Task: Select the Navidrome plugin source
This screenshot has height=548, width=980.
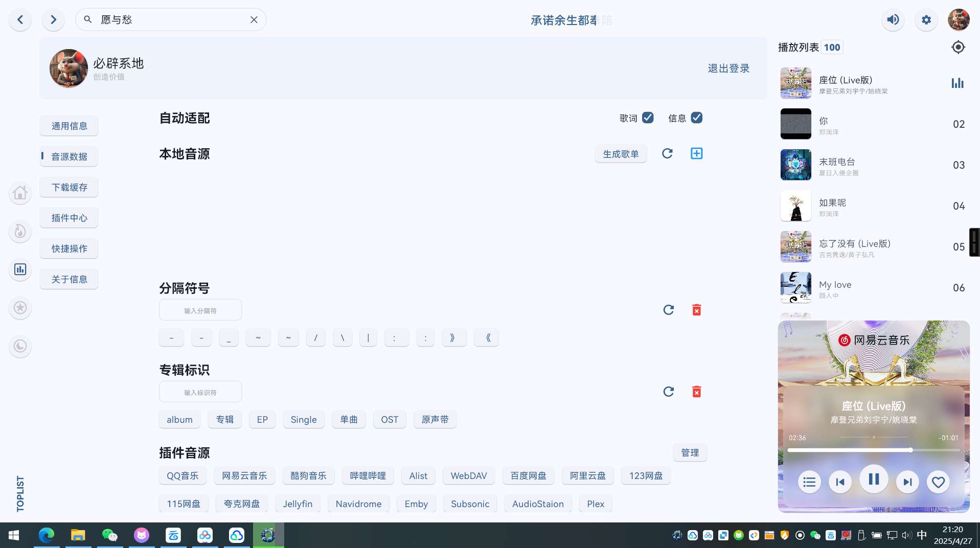Action: pos(358,504)
